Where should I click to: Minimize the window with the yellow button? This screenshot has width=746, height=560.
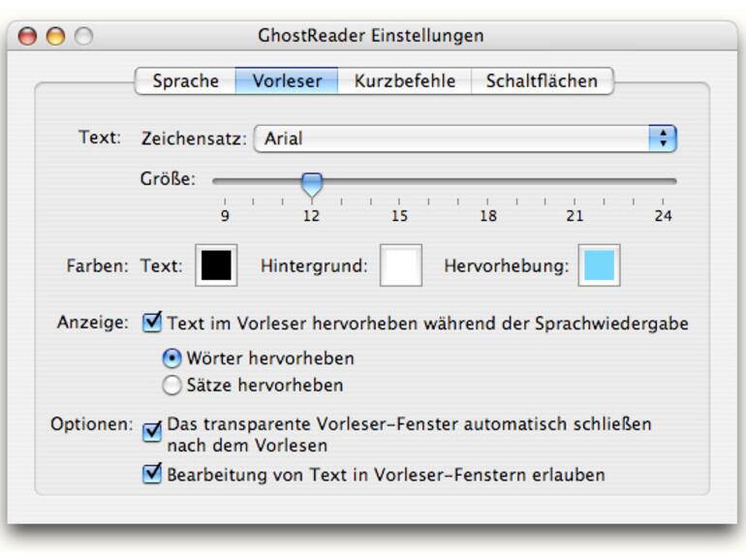55,36
